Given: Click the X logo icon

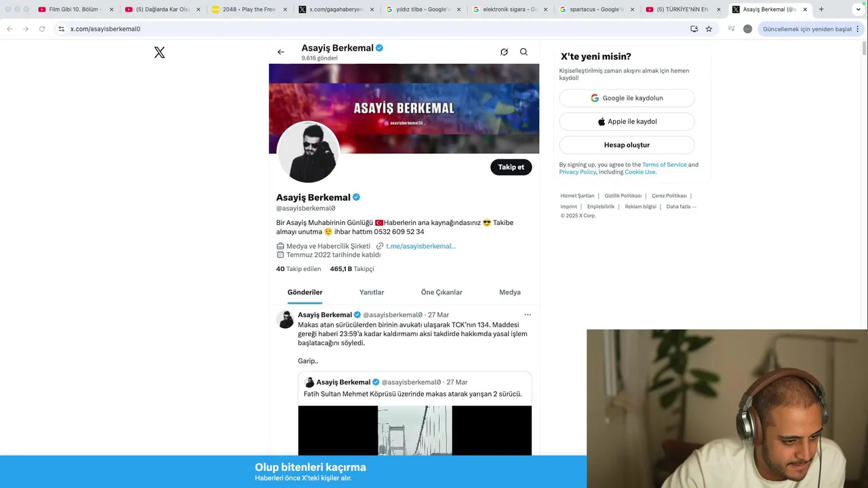Looking at the screenshot, I should coord(159,52).
